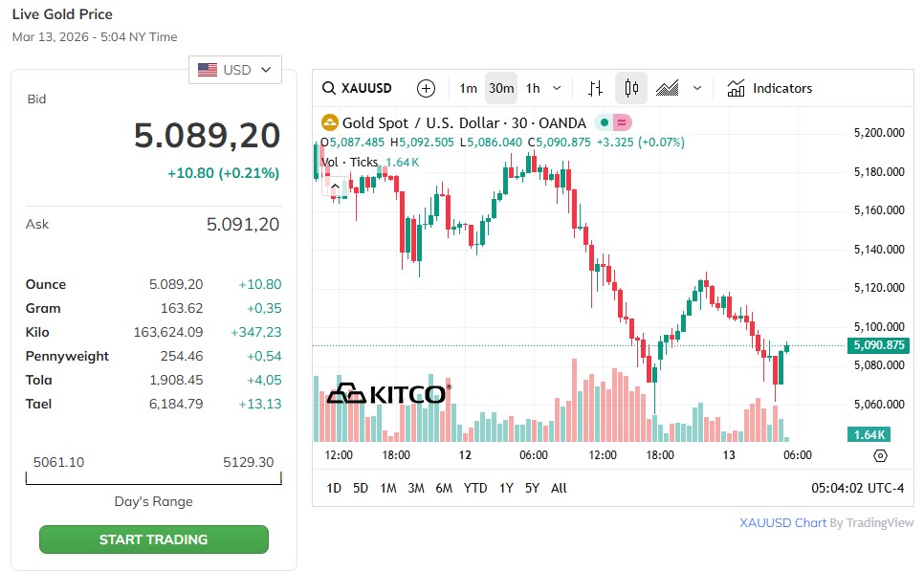Screen dimensions: 924x572
Task: Toggle the green market status indicator
Action: [x=605, y=122]
